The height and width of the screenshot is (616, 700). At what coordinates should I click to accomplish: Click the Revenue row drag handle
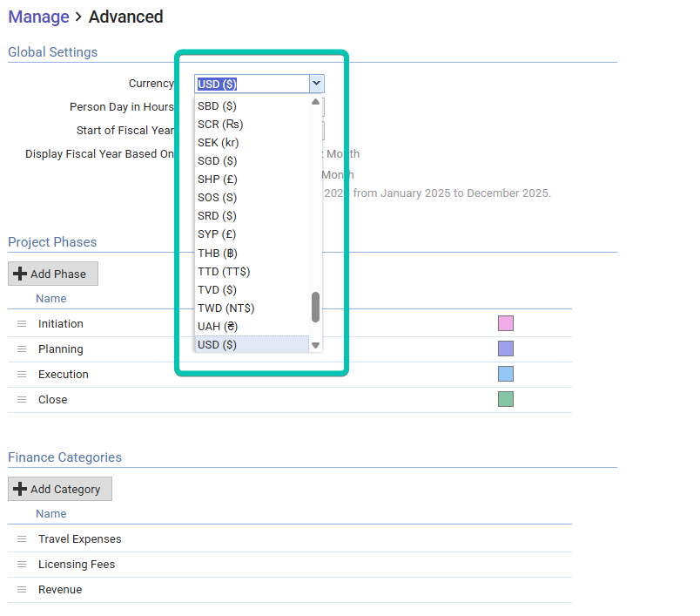pos(22,590)
